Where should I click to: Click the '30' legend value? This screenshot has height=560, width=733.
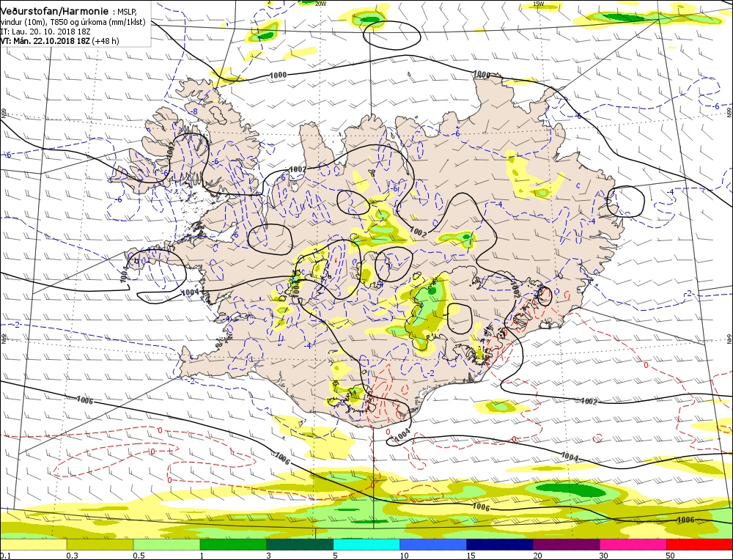[x=604, y=556]
